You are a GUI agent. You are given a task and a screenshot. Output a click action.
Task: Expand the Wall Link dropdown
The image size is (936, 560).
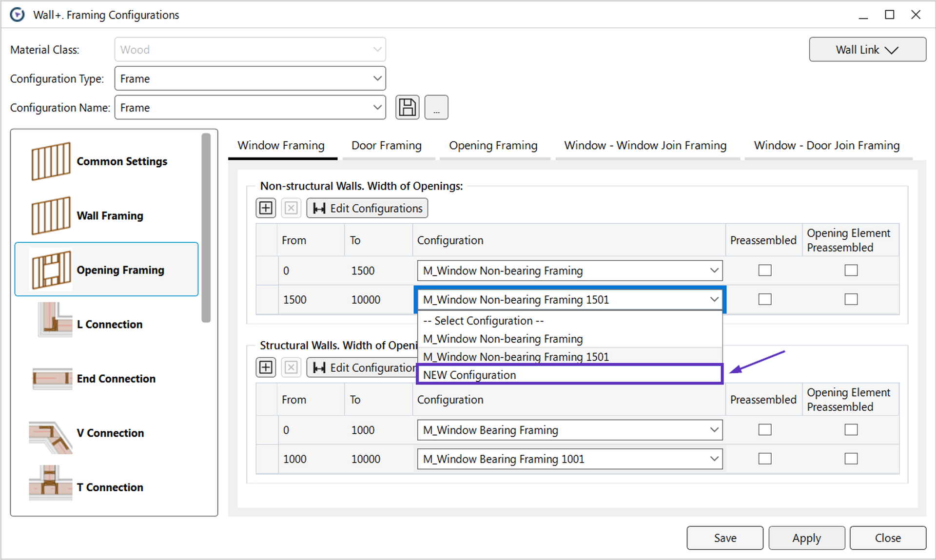pos(867,49)
